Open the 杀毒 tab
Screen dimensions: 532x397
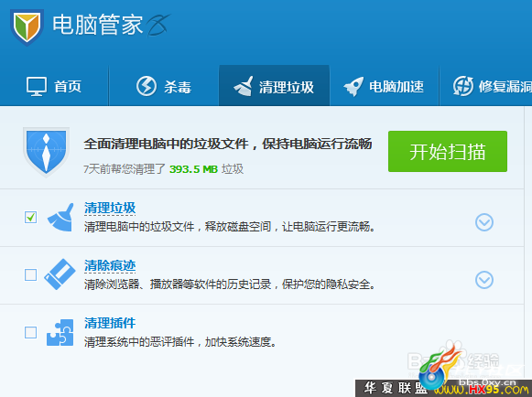[164, 86]
